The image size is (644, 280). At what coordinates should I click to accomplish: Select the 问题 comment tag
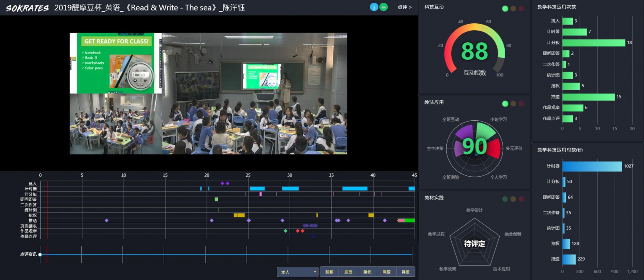(x=386, y=272)
